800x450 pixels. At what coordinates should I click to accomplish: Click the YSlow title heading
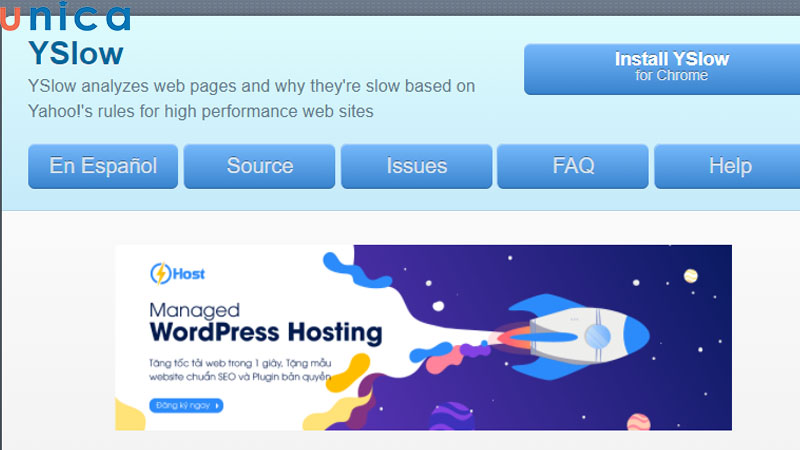coord(76,54)
